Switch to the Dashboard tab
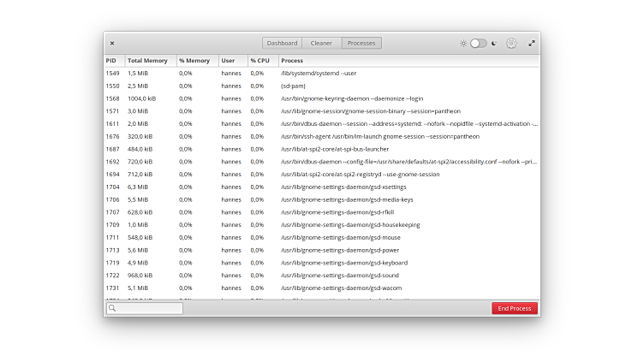Viewport: 644px width, 362px height. [x=282, y=43]
